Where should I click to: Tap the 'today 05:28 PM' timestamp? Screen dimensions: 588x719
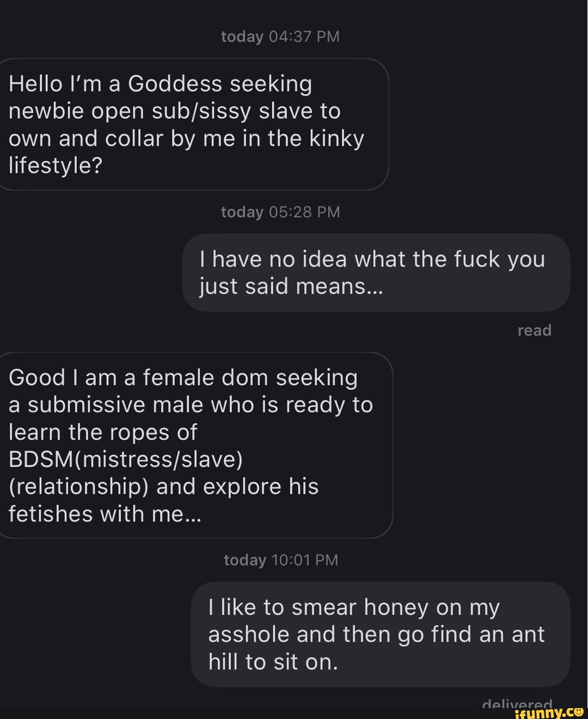tap(280, 212)
